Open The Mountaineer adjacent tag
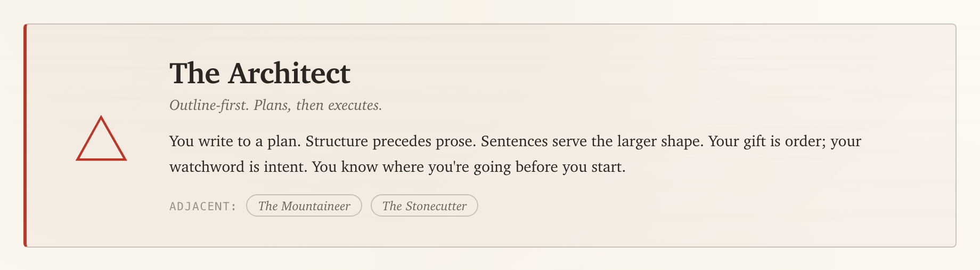 pos(304,206)
